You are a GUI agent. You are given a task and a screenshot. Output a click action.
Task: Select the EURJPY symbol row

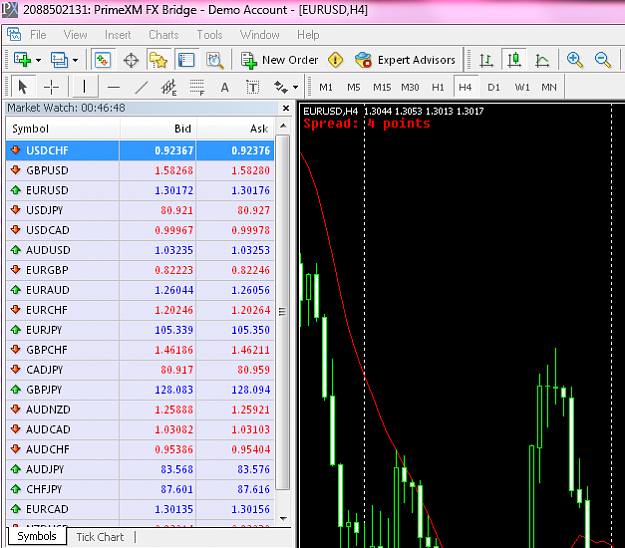(140, 330)
